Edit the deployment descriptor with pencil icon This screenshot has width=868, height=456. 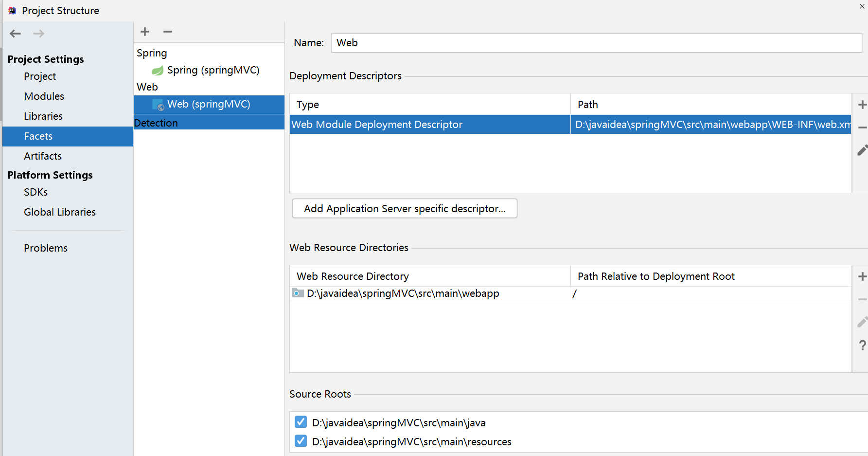(x=862, y=150)
